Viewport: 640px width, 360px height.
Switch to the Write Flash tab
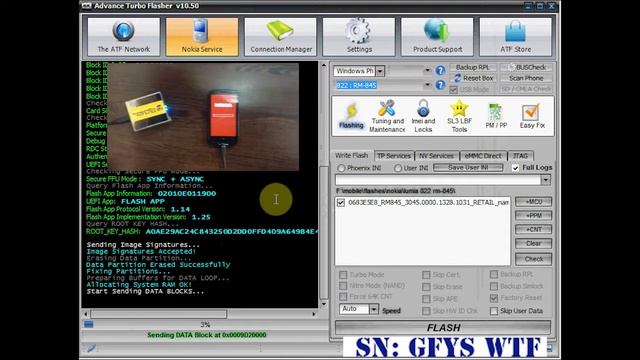coord(351,155)
